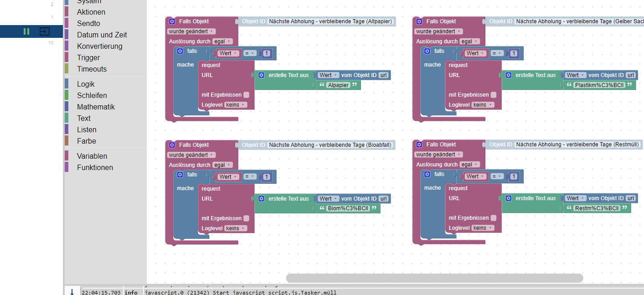Open the Timeouts toolbox category

[92, 69]
